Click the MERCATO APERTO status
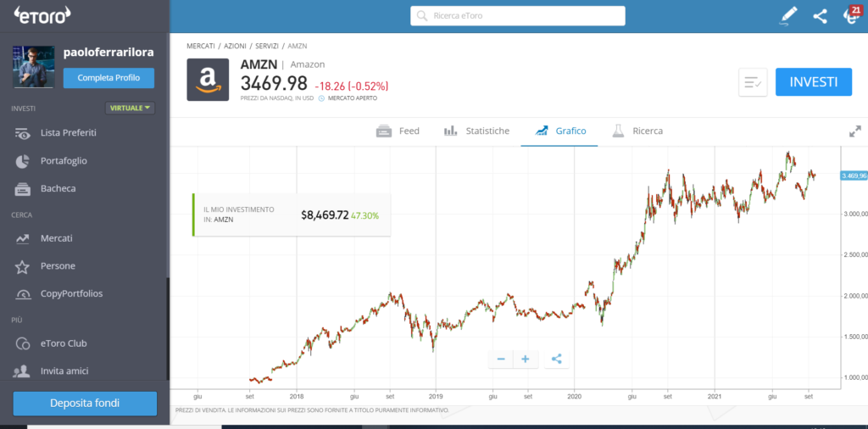Viewport: 868px width, 429px height. click(x=353, y=98)
